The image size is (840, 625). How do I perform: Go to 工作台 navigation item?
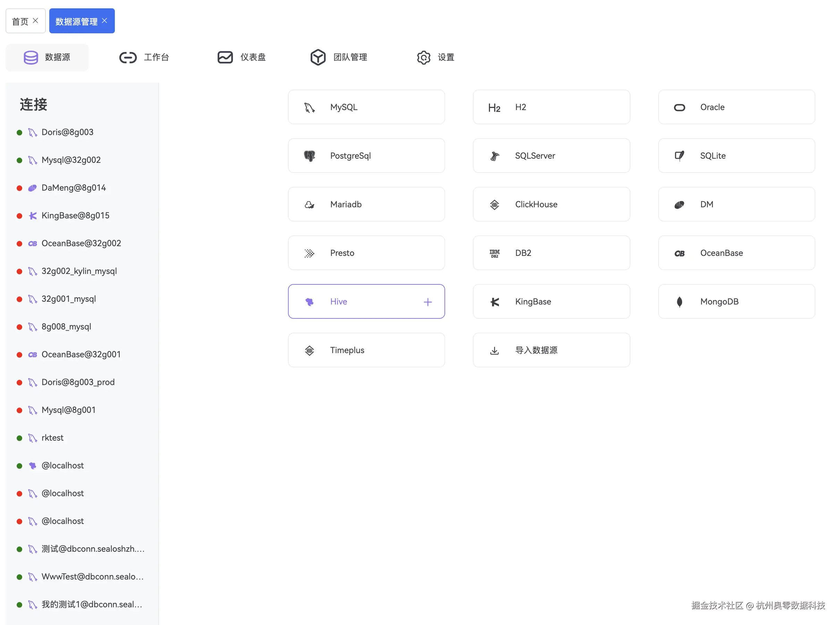[144, 58]
